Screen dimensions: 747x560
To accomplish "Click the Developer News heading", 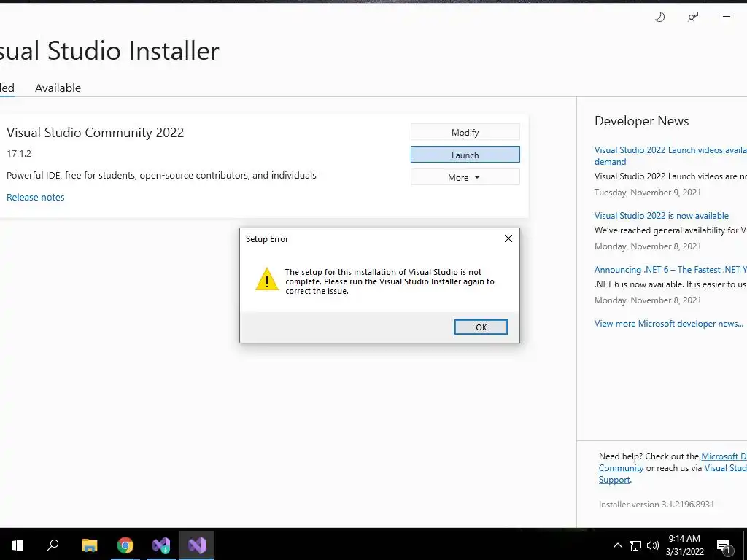I will click(641, 121).
